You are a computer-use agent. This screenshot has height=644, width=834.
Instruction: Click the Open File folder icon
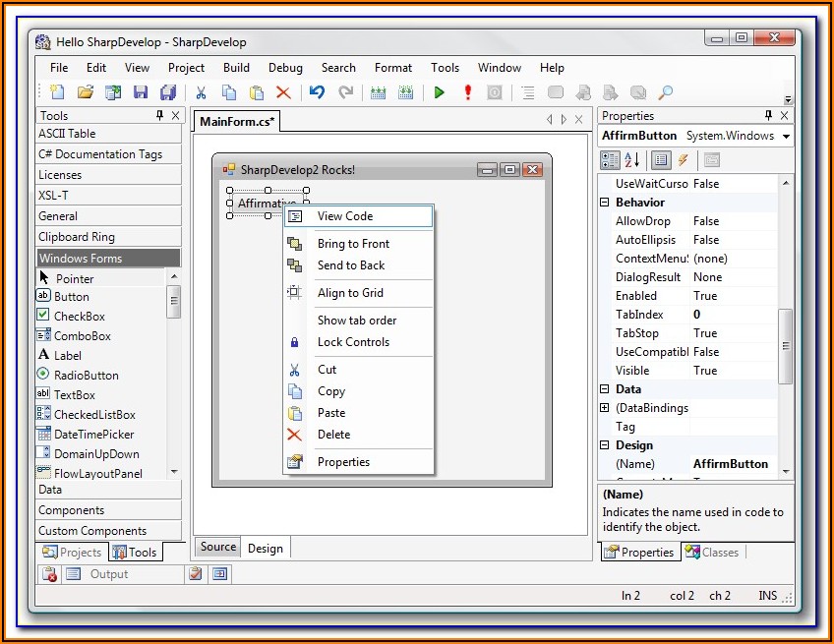pos(86,92)
